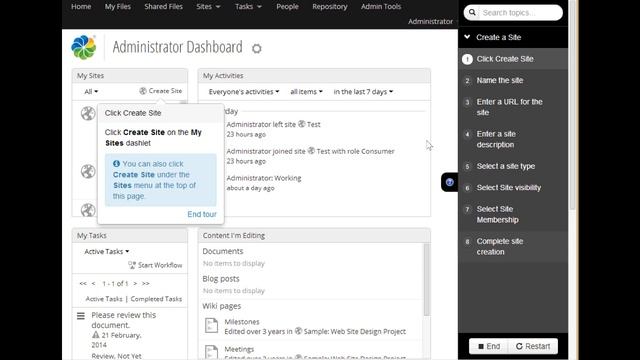Viewport: 640px width, 360px height.
Task: Click Start Workflow link
Action: click(160, 265)
